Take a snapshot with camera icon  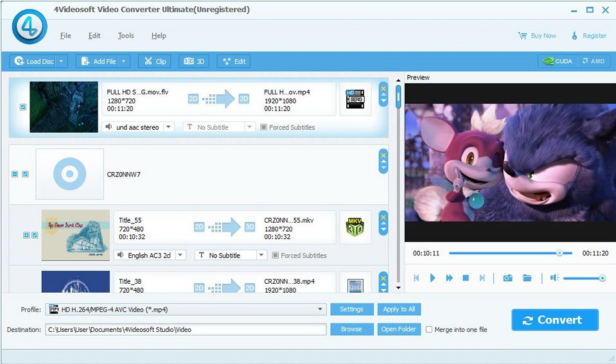point(507,278)
